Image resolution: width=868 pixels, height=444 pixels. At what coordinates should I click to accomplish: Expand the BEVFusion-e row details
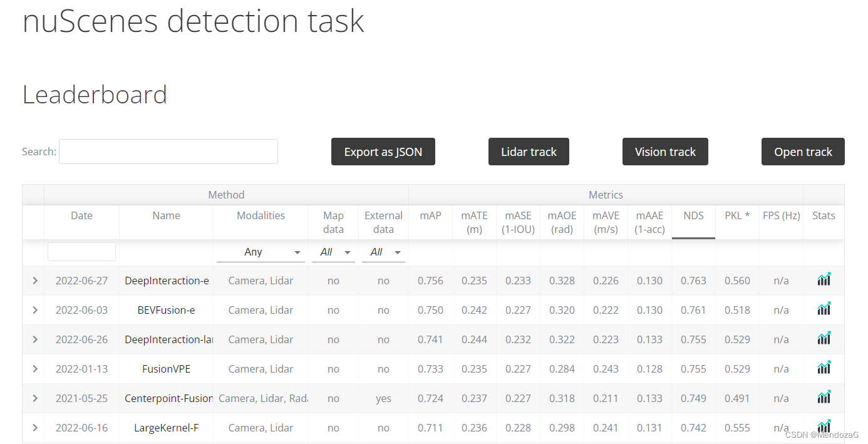click(x=35, y=310)
